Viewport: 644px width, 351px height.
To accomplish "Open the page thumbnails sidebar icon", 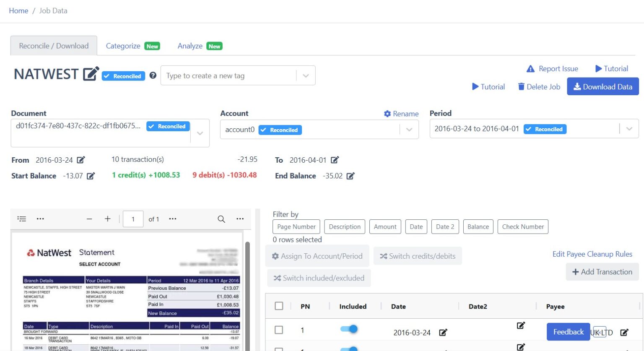I will 21,218.
